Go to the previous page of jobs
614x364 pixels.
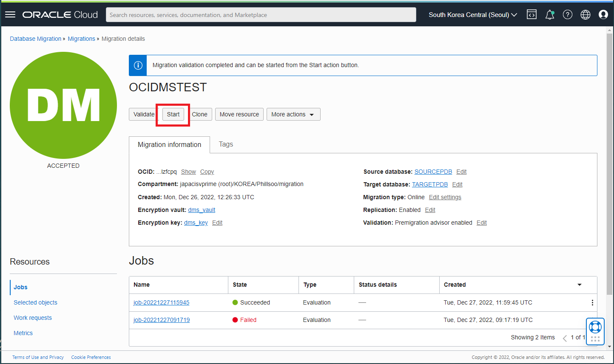coord(565,338)
